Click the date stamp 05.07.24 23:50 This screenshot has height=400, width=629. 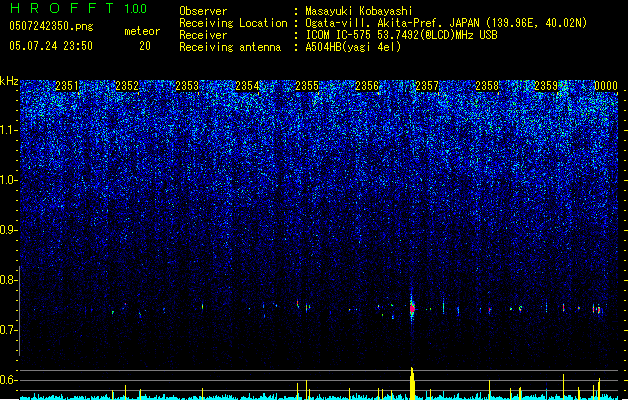coord(51,46)
